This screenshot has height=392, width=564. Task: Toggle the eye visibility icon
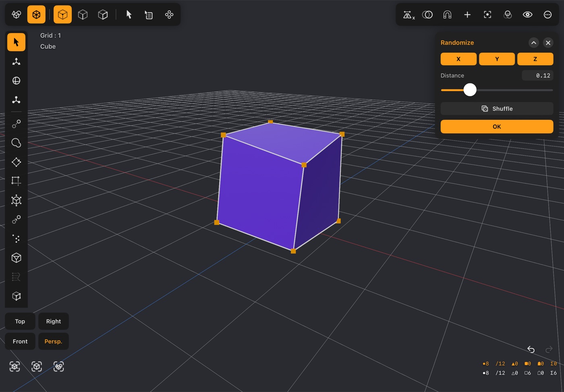tap(527, 15)
